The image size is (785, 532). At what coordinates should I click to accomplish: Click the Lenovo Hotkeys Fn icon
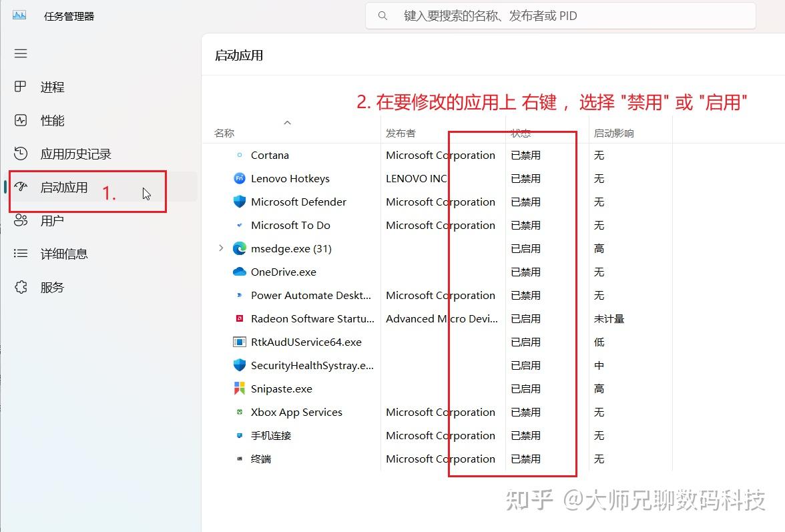pyautogui.click(x=239, y=178)
